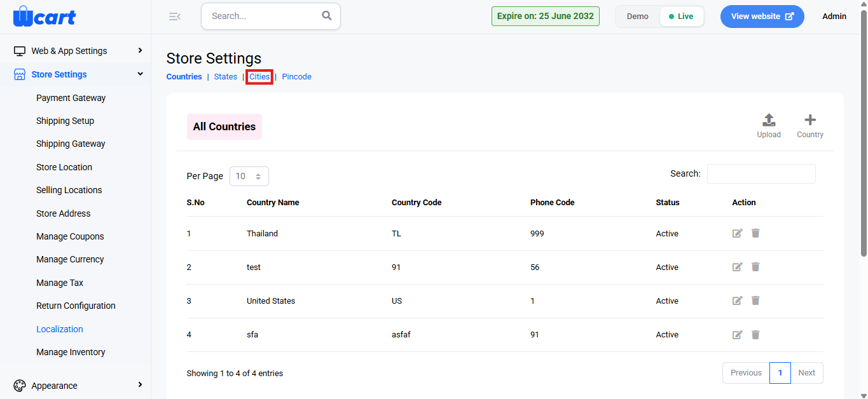868x399 pixels.
Task: Open Shipping Gateway page
Action: point(71,144)
